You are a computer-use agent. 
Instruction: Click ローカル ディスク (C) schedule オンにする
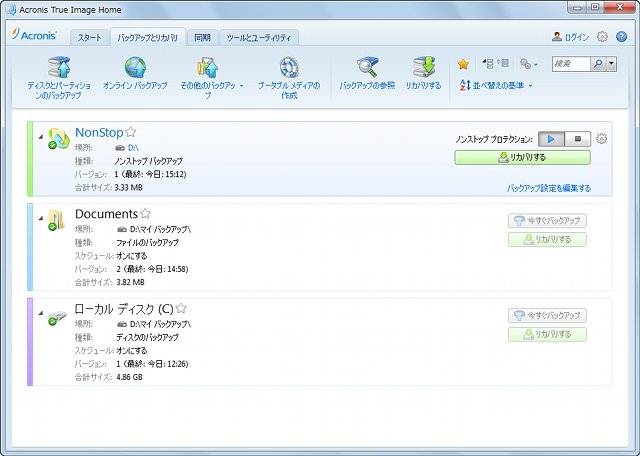(x=132, y=351)
